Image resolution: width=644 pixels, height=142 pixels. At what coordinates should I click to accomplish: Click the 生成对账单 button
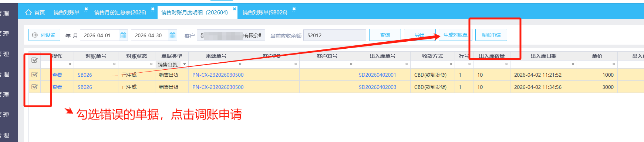point(455,35)
